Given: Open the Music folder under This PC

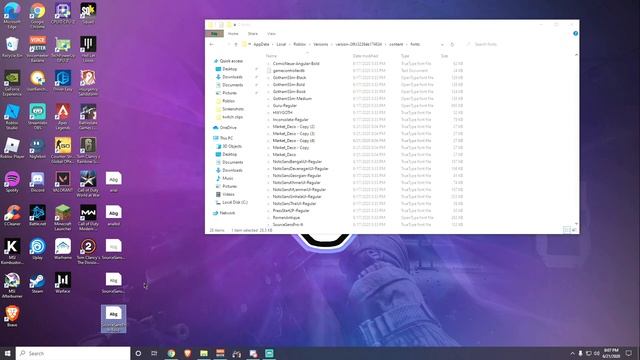Looking at the screenshot, I should tap(228, 178).
